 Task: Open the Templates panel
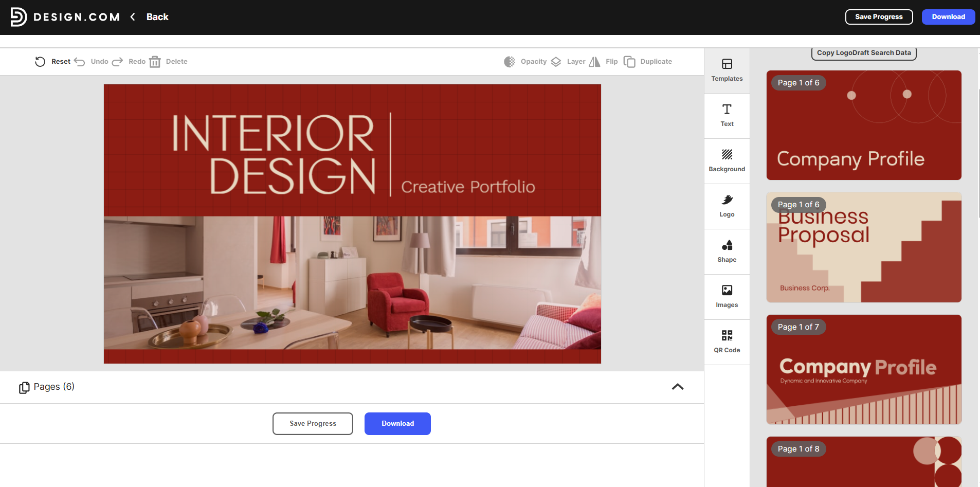(727, 70)
